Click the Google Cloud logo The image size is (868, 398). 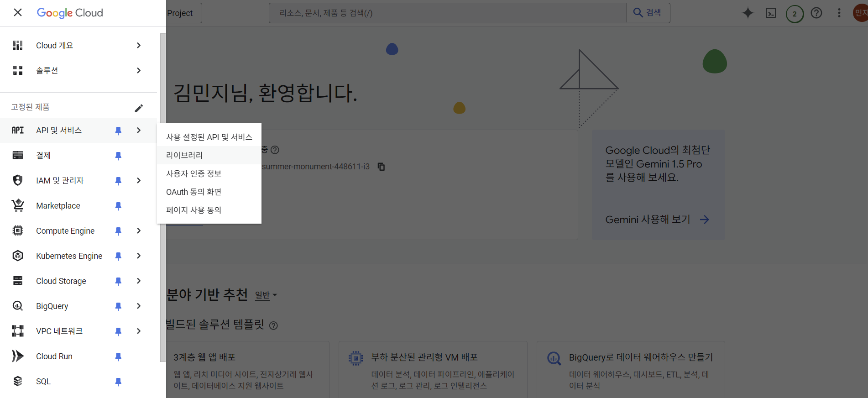70,13
